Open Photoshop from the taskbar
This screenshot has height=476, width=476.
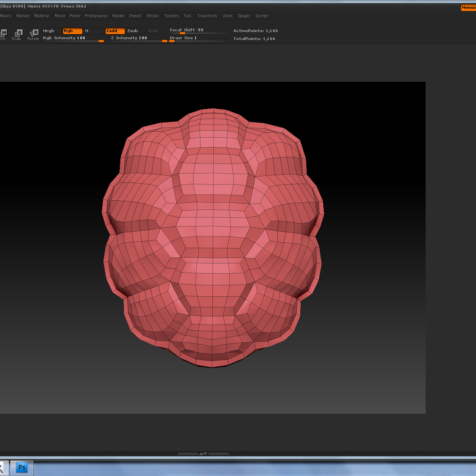(x=22, y=468)
